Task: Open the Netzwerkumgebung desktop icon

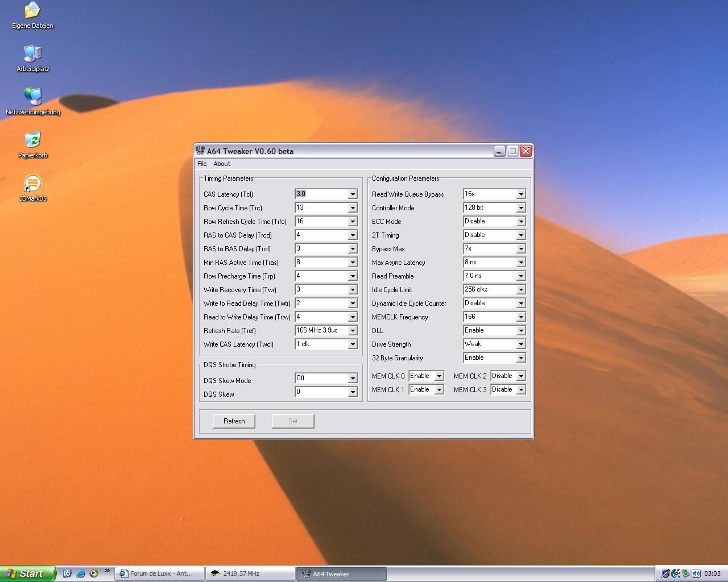Action: tap(32, 102)
